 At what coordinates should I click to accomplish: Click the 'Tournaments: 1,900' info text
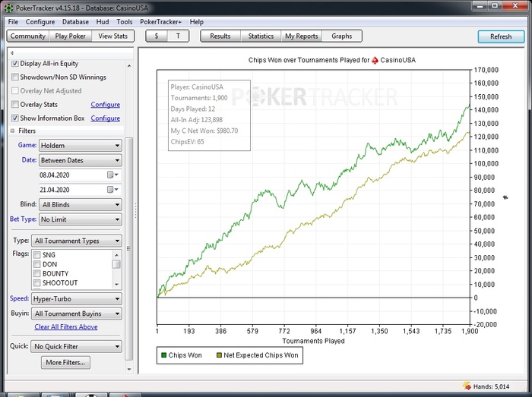[x=199, y=98]
